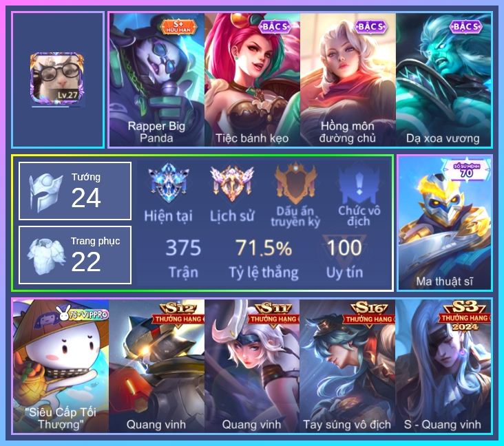Click the Uy tín 100 credit score
Viewport: 504px width, 446px height.
point(344,258)
